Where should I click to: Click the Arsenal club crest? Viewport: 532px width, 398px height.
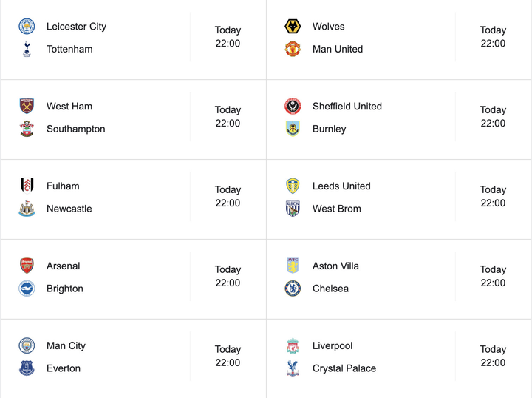(27, 266)
